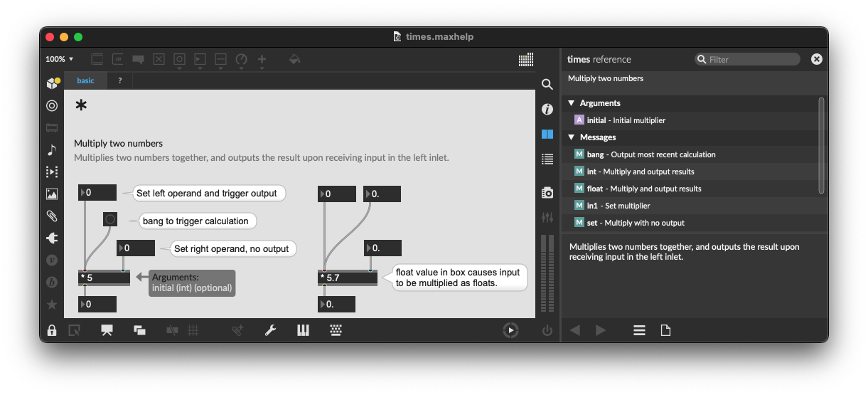The width and height of the screenshot is (868, 395).
Task: Open the Images browser icon
Action: tap(52, 194)
